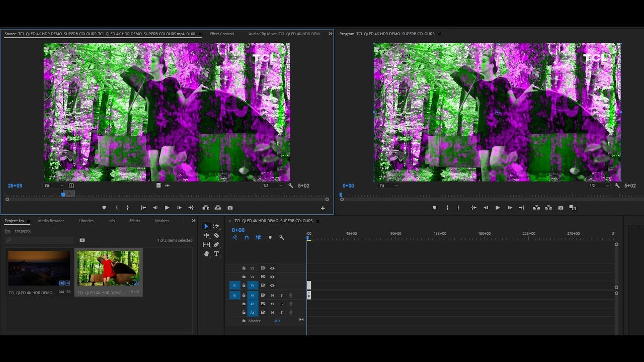The height and width of the screenshot is (362, 644).
Task: Open Program panel hamburger menu
Action: (439, 34)
